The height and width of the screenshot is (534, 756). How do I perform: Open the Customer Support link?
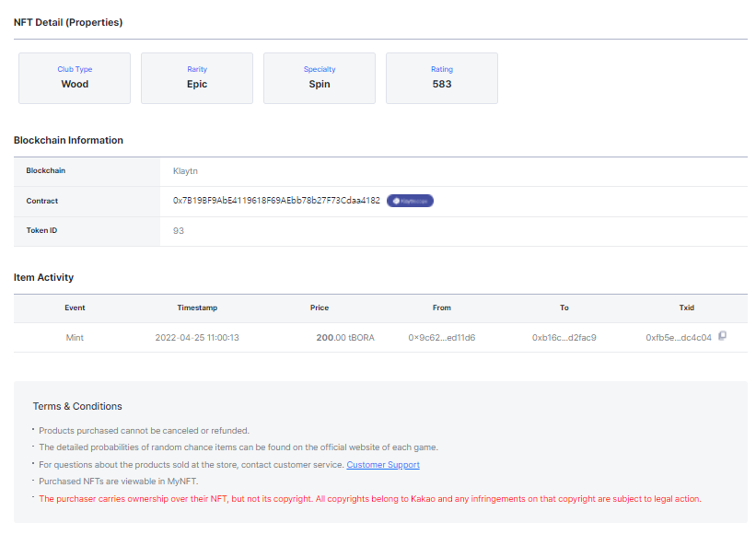pyautogui.click(x=383, y=465)
